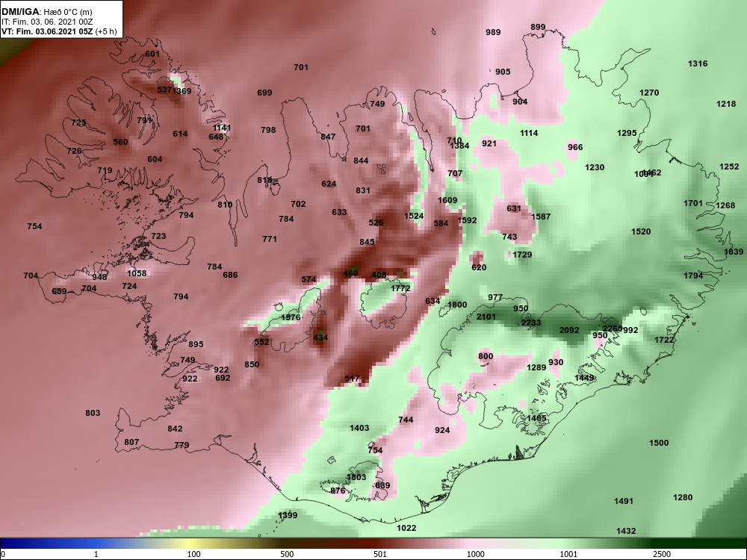Click the map value 803
This screenshot has width=747, height=560.
[x=93, y=414]
